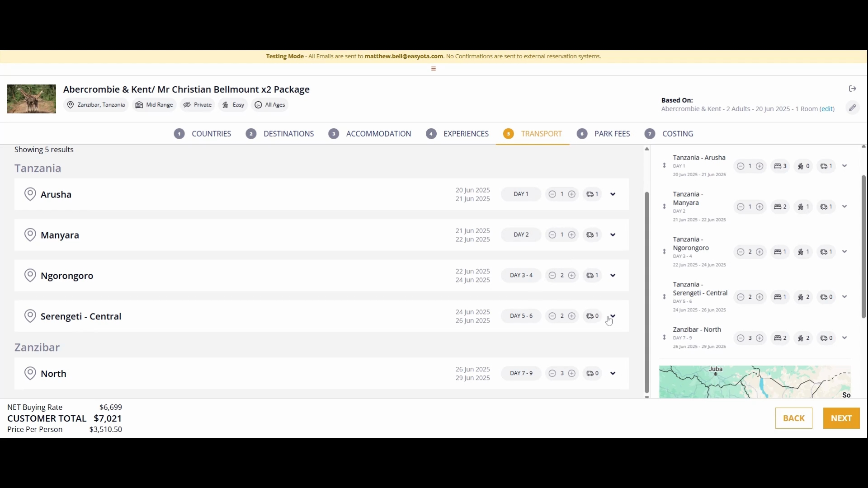Increase nights for Zanzibar North in the main list

pos(572,374)
